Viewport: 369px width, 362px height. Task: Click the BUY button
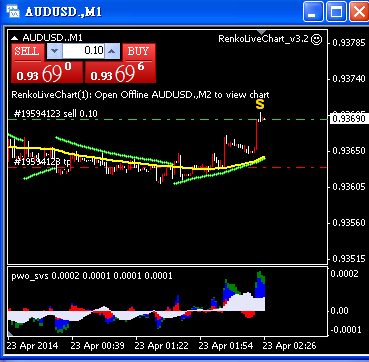coord(138,52)
